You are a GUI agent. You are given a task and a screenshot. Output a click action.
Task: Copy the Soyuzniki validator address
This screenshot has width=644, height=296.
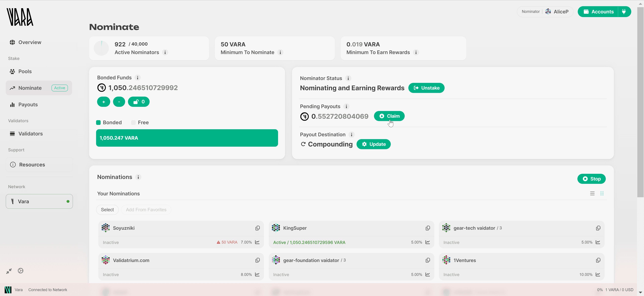257,228
